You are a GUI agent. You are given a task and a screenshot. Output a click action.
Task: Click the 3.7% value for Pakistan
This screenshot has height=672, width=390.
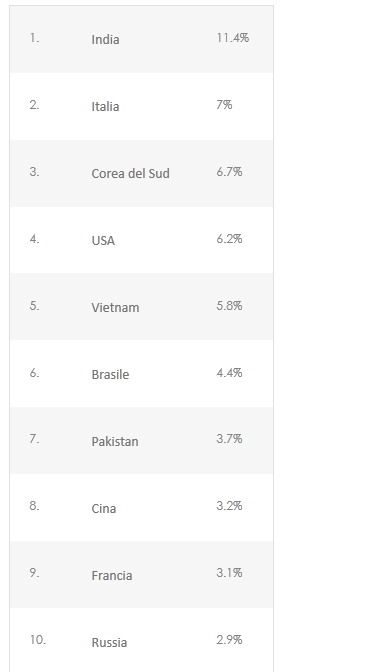pos(229,439)
